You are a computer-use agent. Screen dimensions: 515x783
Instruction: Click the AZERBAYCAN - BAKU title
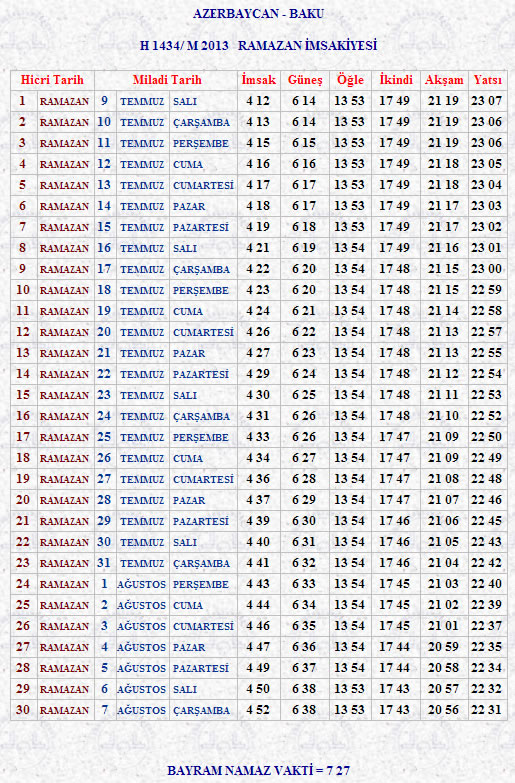pyautogui.click(x=258, y=14)
